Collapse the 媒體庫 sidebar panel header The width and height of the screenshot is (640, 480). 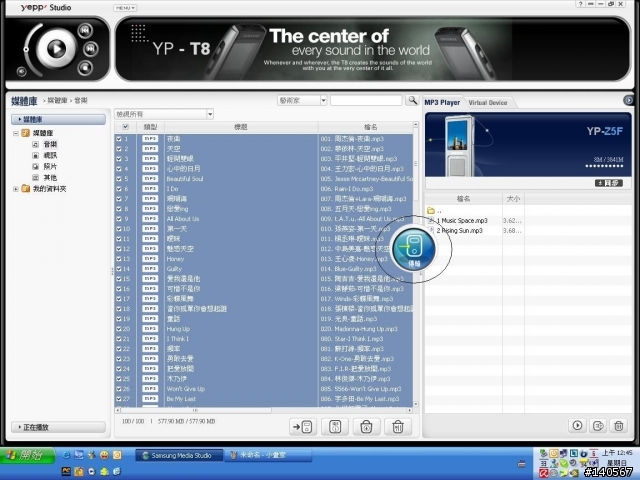point(58,119)
